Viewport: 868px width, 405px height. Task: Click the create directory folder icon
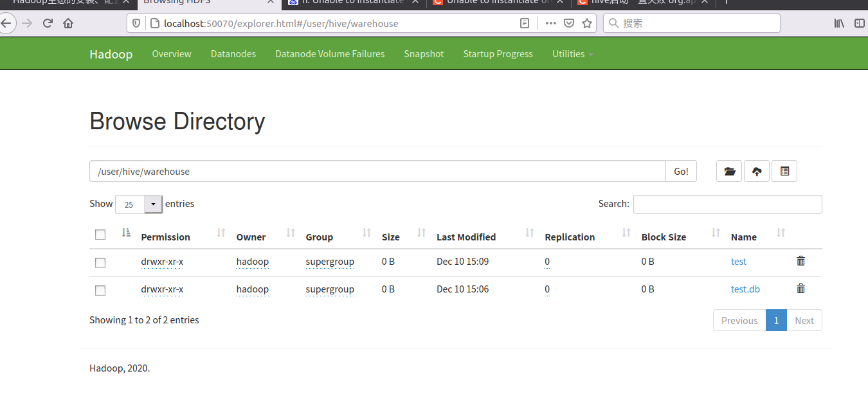[x=729, y=171]
